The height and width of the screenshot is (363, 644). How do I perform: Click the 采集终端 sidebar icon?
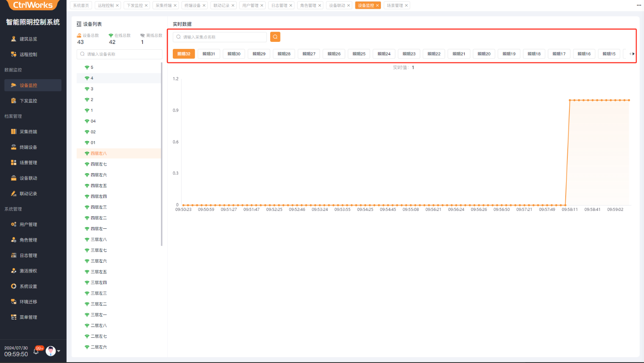pos(14,132)
